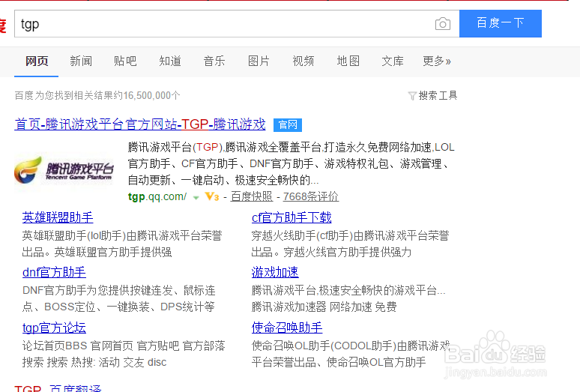Click the 腾讯游戏平台(TGP) description text
Viewport: 580px width, 392px height.
coord(291,164)
